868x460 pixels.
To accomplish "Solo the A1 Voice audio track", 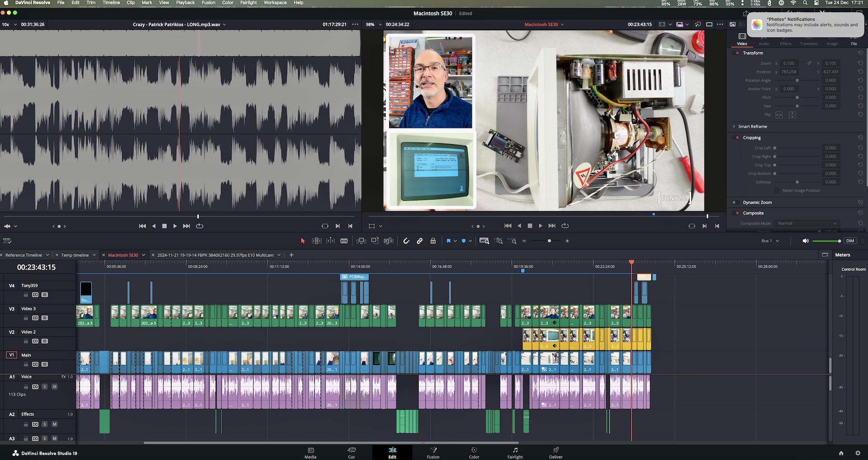I will point(45,387).
